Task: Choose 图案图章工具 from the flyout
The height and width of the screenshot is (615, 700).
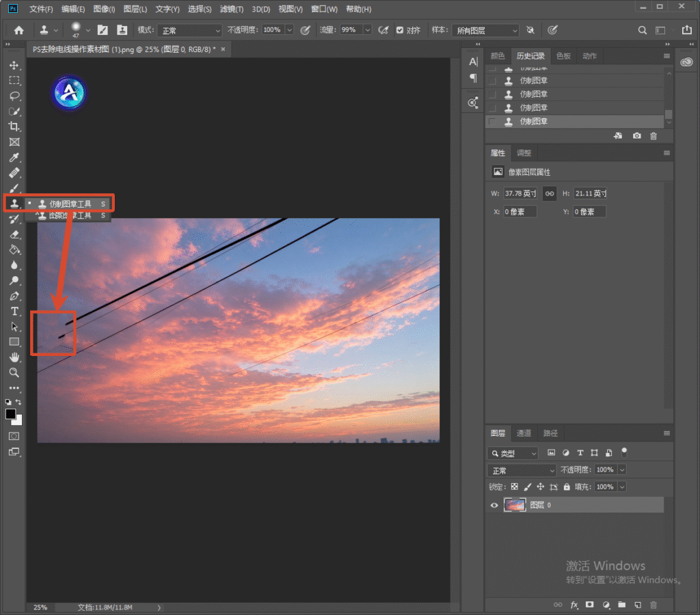Action: tap(67, 215)
